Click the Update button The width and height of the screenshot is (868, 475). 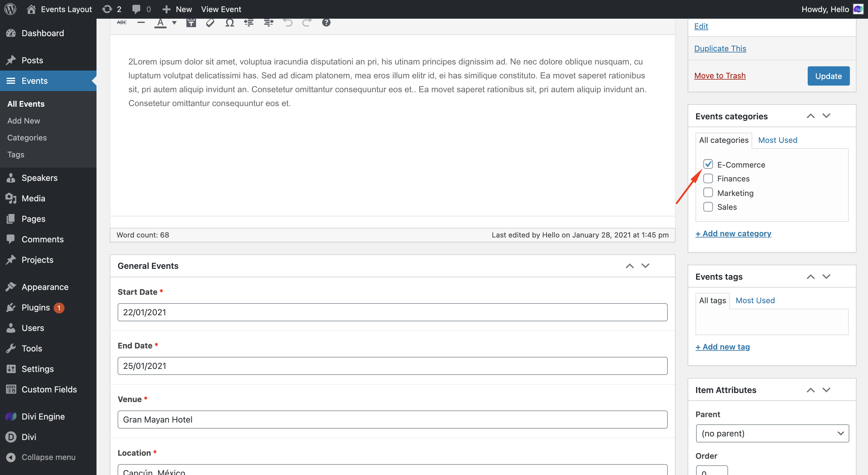pos(828,76)
